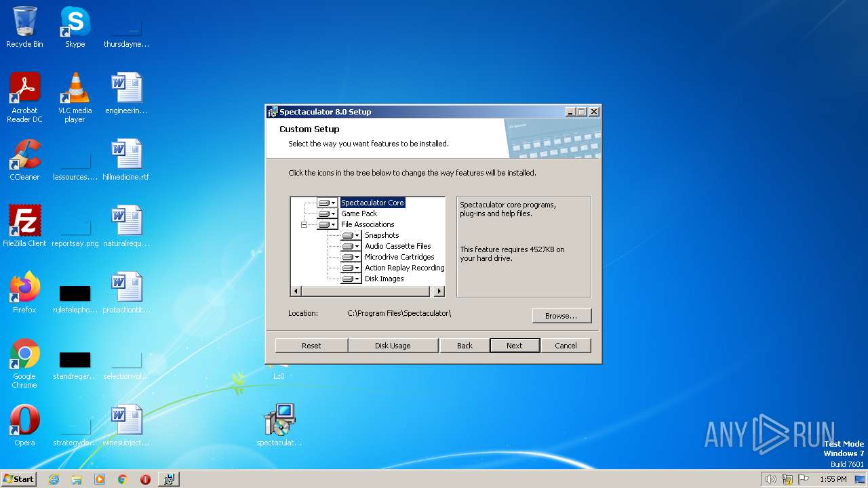Select standregar... desktop file

75,365
